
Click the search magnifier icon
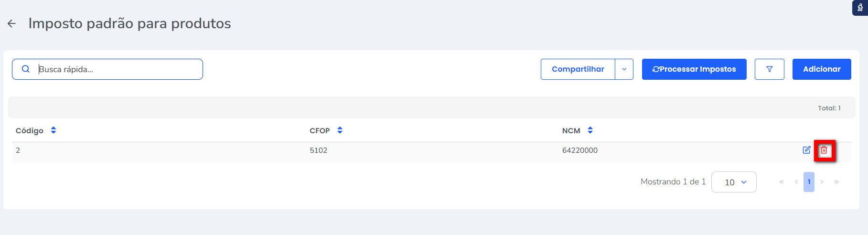point(26,69)
